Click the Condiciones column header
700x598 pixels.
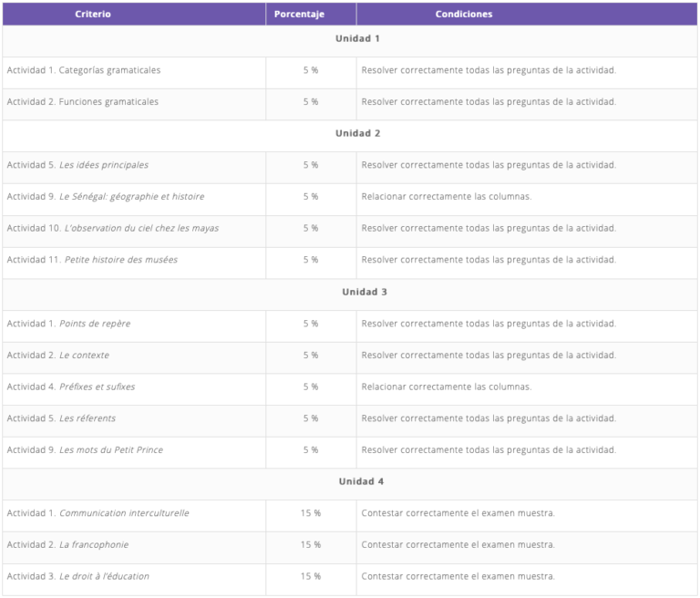coord(463,15)
